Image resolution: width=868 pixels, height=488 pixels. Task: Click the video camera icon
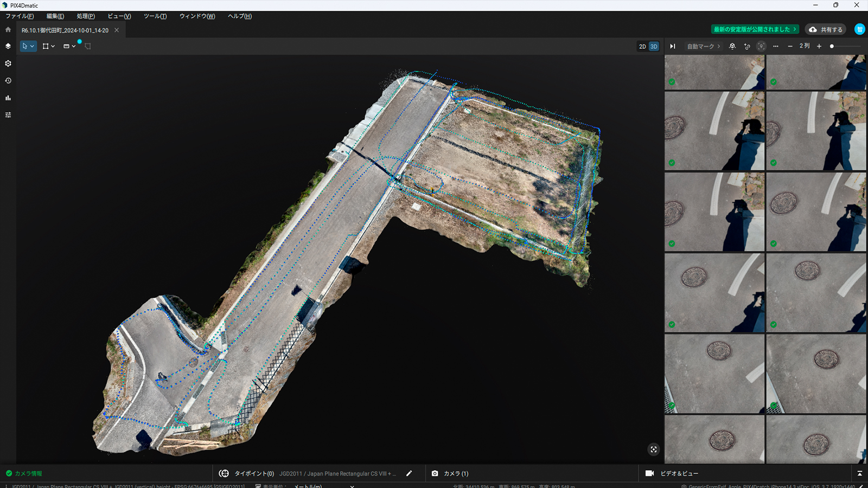click(x=649, y=473)
